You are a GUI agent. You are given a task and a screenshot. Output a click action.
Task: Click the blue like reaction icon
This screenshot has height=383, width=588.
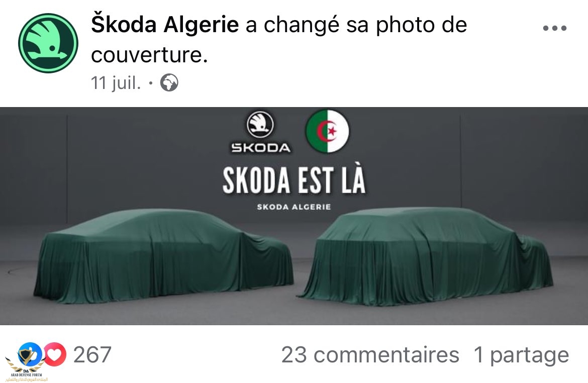click(30, 354)
